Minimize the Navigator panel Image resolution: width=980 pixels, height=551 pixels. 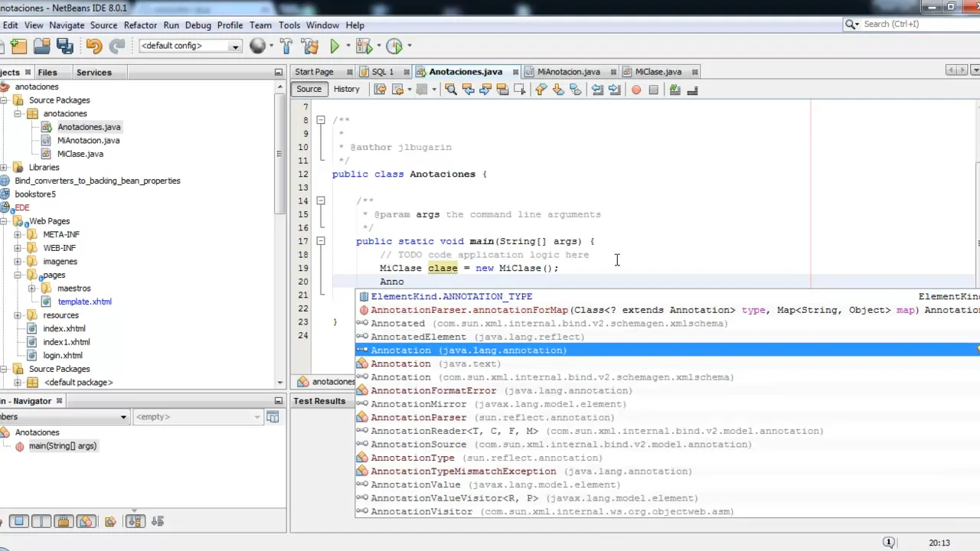279,401
